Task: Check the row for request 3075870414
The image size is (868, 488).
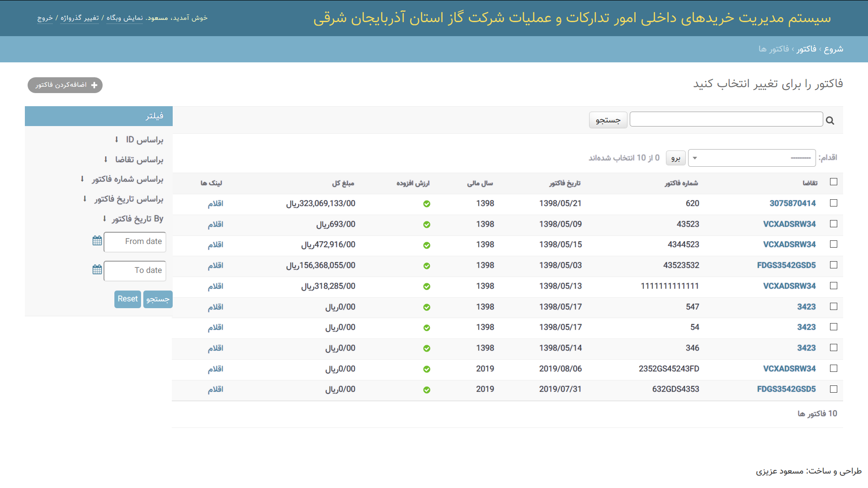Action: pyautogui.click(x=834, y=203)
